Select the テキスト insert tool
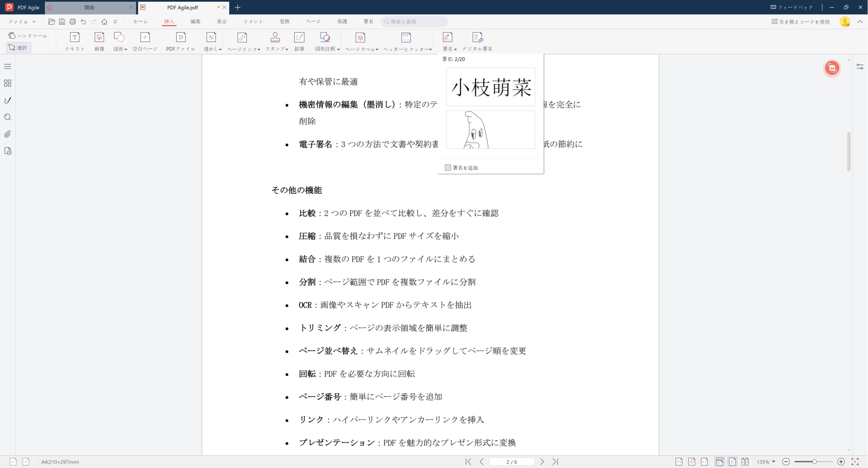868x468 pixels. pos(75,41)
